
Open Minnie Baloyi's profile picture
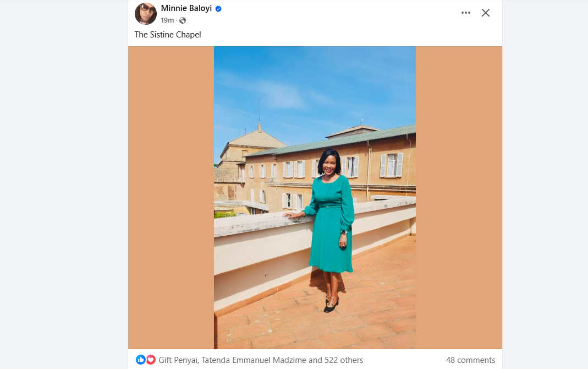[145, 14]
